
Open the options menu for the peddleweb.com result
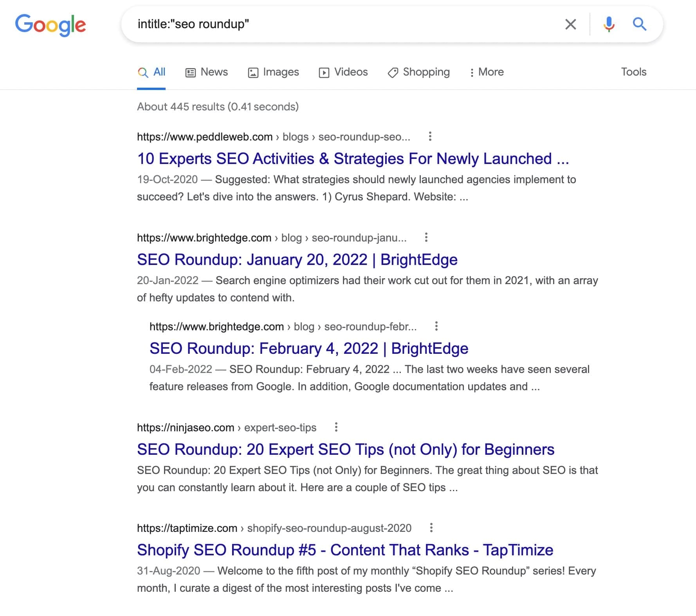point(430,136)
